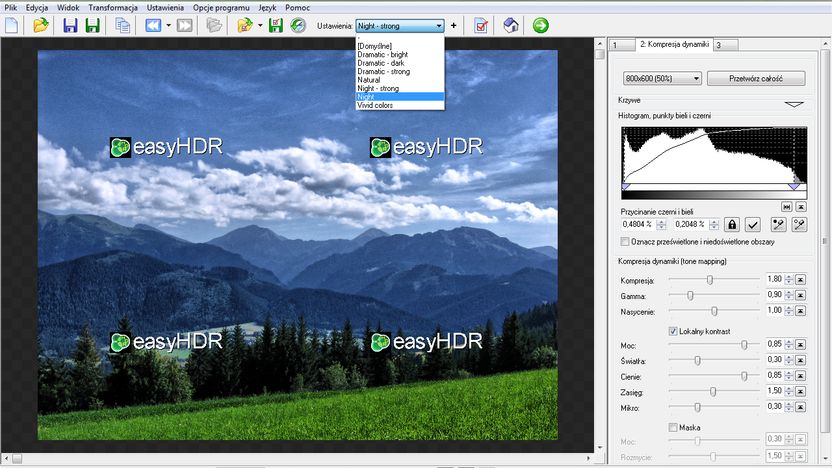Click the black clipping 0,4804 % field
The image size is (832, 468).
(x=639, y=224)
